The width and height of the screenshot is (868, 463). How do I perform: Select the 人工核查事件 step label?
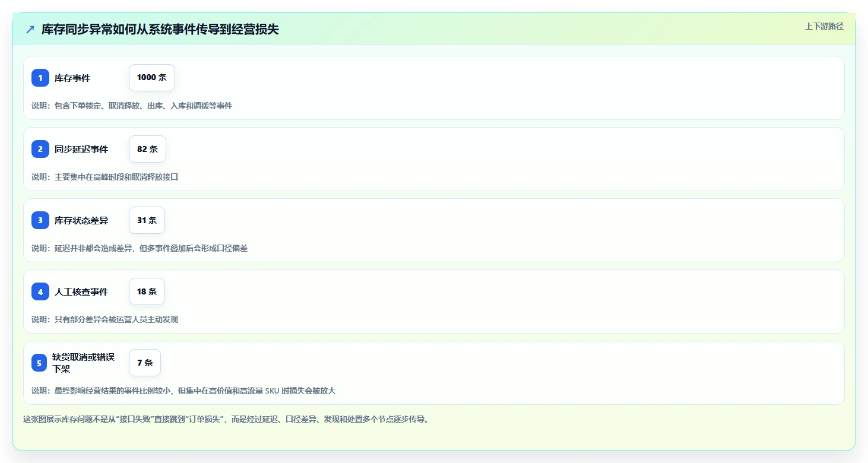(x=81, y=291)
